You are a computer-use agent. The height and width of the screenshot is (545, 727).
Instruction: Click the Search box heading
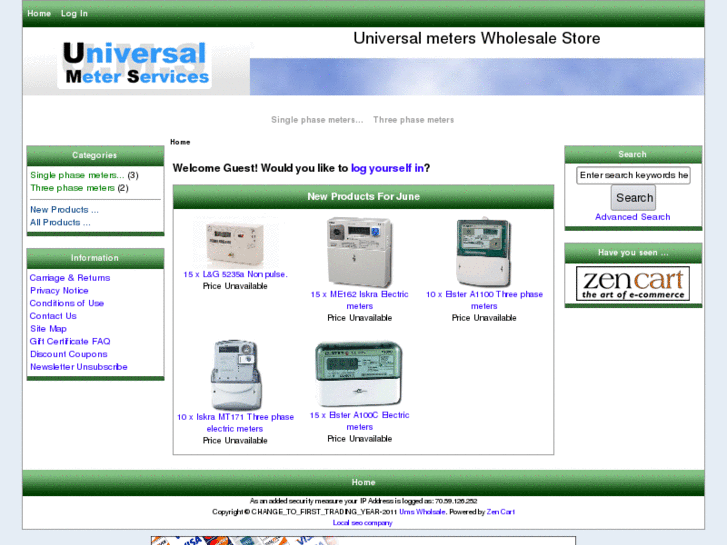[633, 154]
